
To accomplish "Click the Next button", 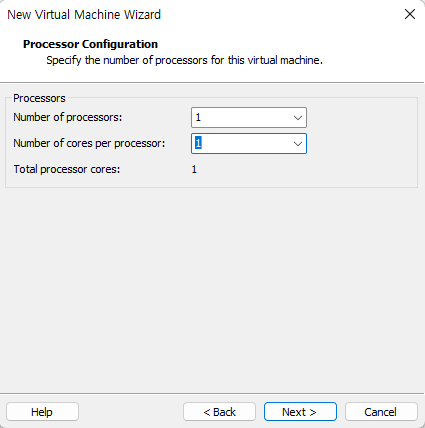I will click(x=300, y=412).
